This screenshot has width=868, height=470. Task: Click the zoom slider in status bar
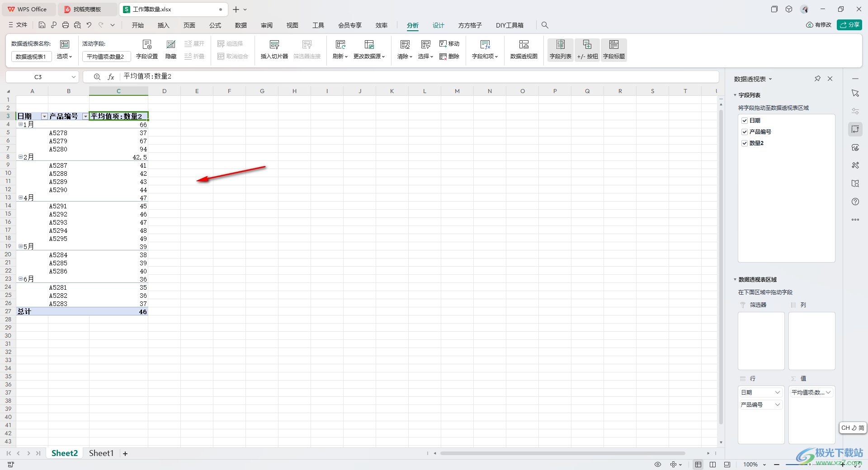809,465
